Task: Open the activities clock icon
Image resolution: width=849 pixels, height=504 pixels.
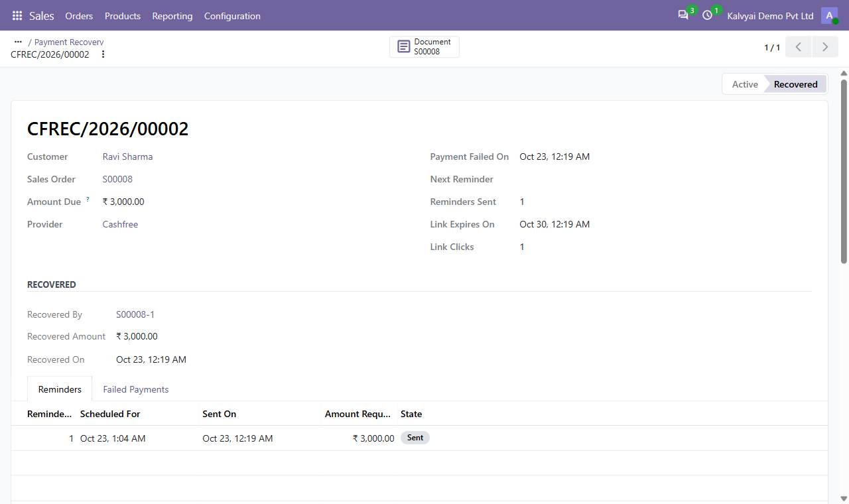Action: coord(708,15)
